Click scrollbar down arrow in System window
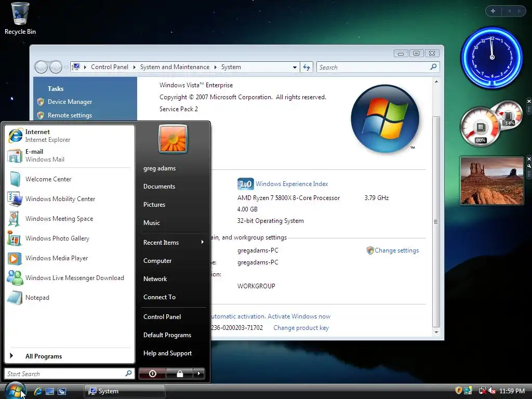Image resolution: width=532 pixels, height=399 pixels. pyautogui.click(x=436, y=332)
